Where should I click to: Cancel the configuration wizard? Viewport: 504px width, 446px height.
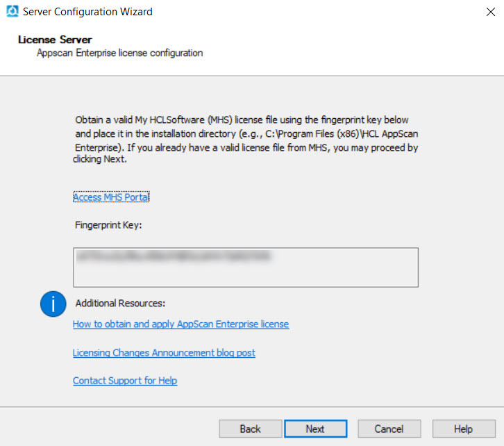pyautogui.click(x=389, y=429)
